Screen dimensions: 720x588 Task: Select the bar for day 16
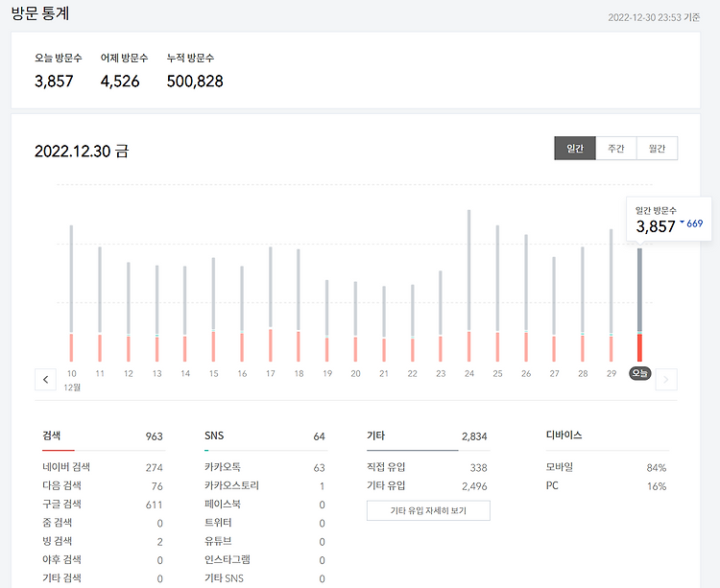pyautogui.click(x=242, y=314)
